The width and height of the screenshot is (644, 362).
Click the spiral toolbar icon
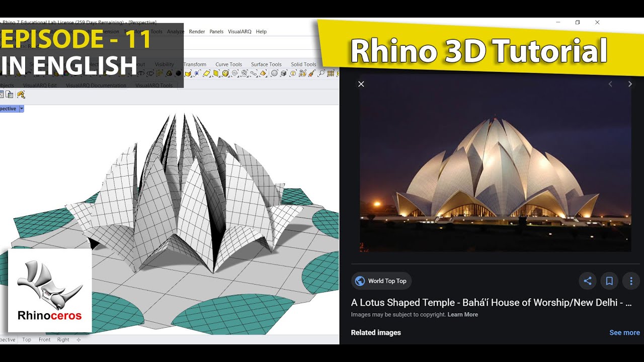pos(235,73)
